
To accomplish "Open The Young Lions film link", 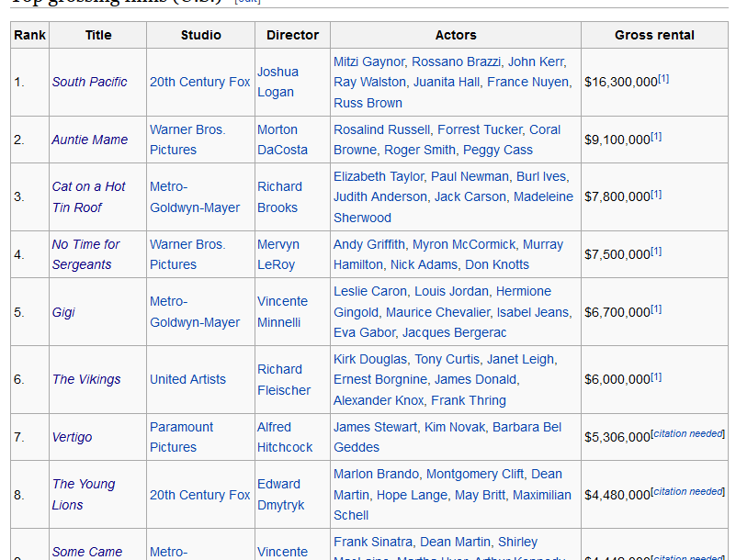I will 83,494.
